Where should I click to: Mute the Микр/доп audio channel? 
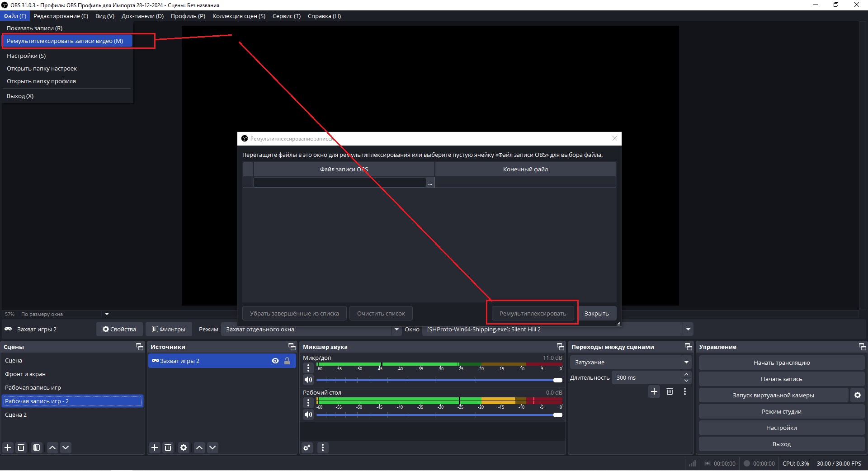pyautogui.click(x=308, y=380)
